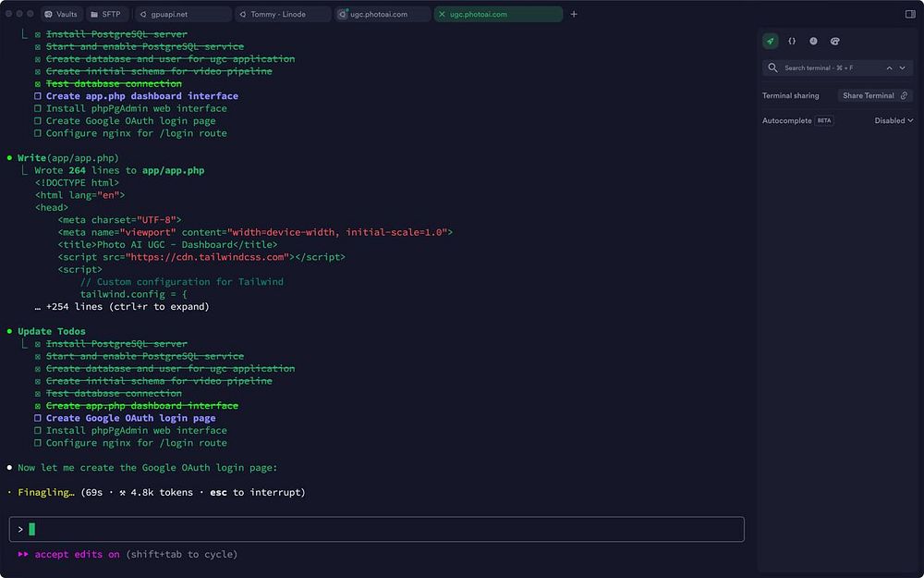This screenshot has width=924, height=578.
Task: Click checkbox of non-bold Create Google OAuth login page
Action: (x=38, y=121)
